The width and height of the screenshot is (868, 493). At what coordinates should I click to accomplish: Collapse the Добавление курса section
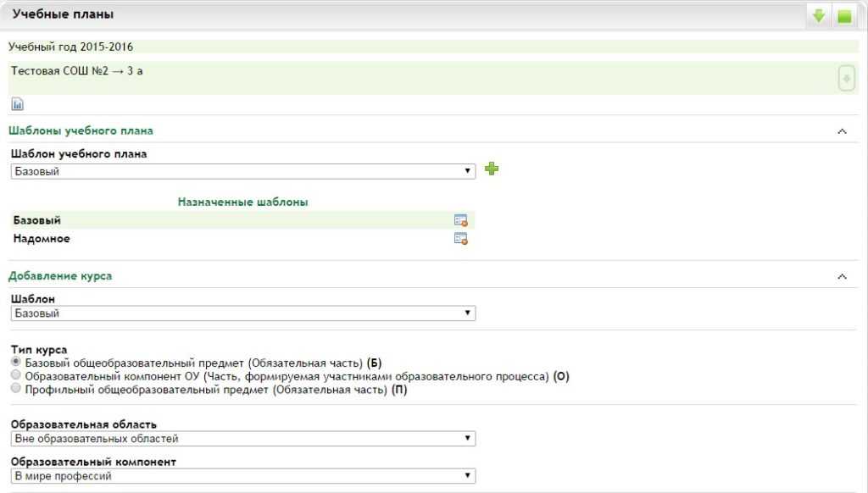click(x=841, y=276)
